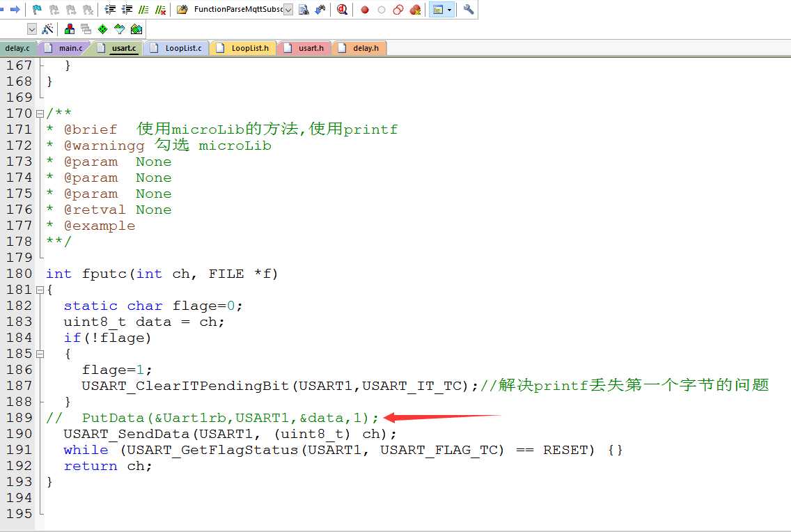Click the Uncomment Selection icon
Image resolution: width=791 pixels, height=532 pixels.
coord(160,9)
